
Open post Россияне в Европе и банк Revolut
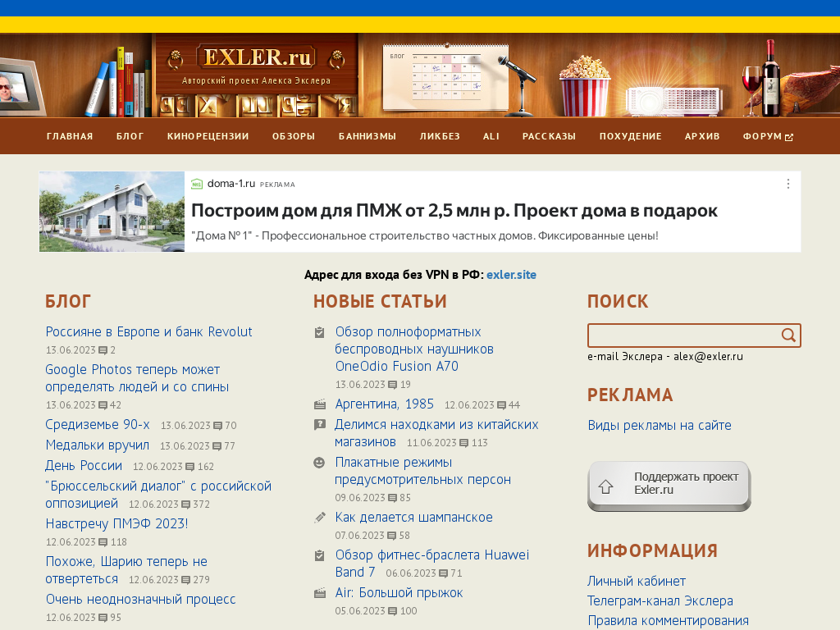[149, 332]
